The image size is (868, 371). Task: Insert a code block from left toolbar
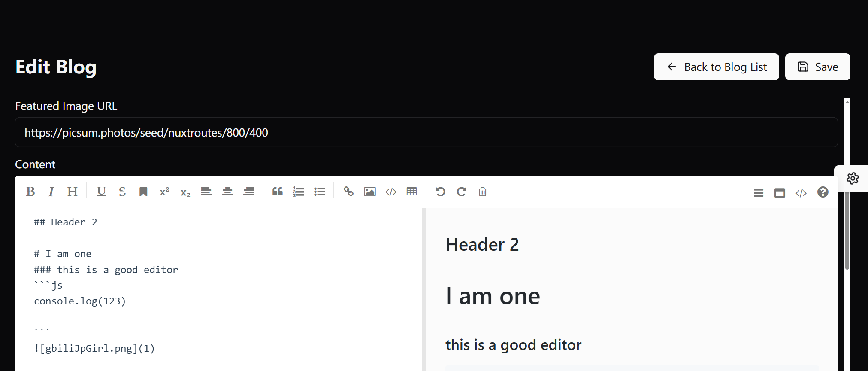click(x=391, y=192)
